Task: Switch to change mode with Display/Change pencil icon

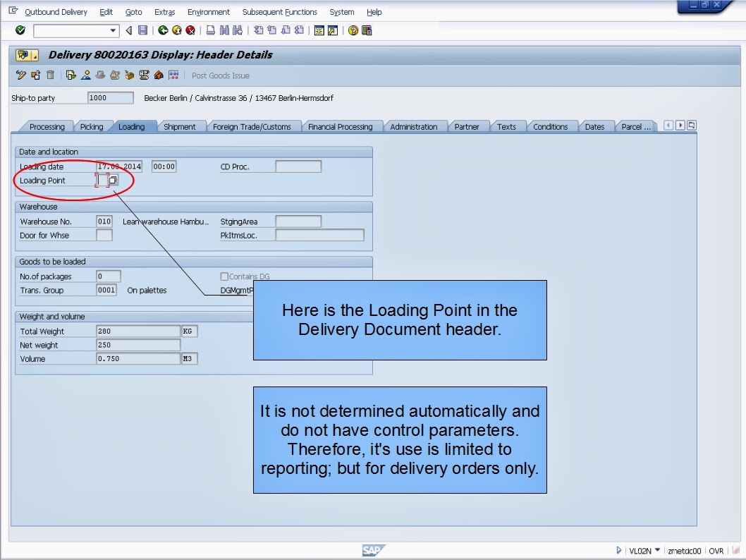Action: (x=20, y=74)
